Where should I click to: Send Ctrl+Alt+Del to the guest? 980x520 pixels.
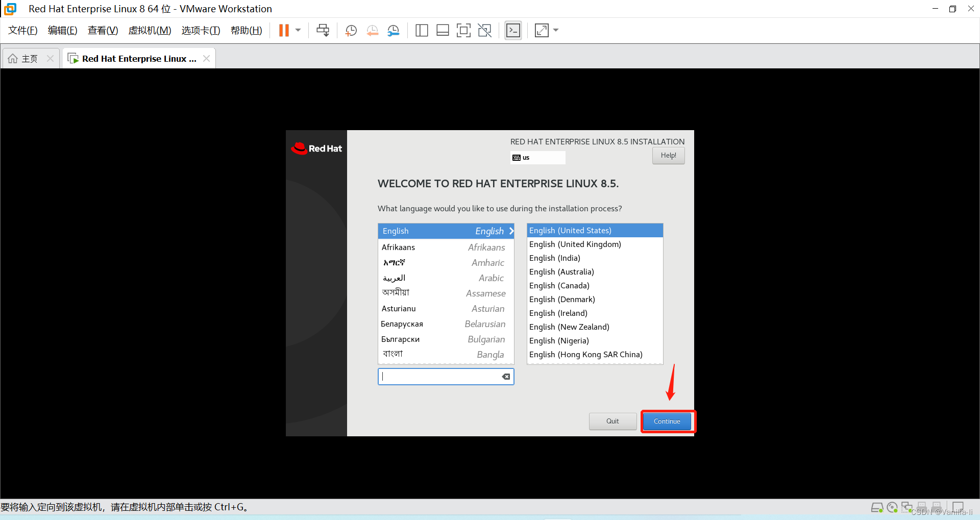(323, 30)
